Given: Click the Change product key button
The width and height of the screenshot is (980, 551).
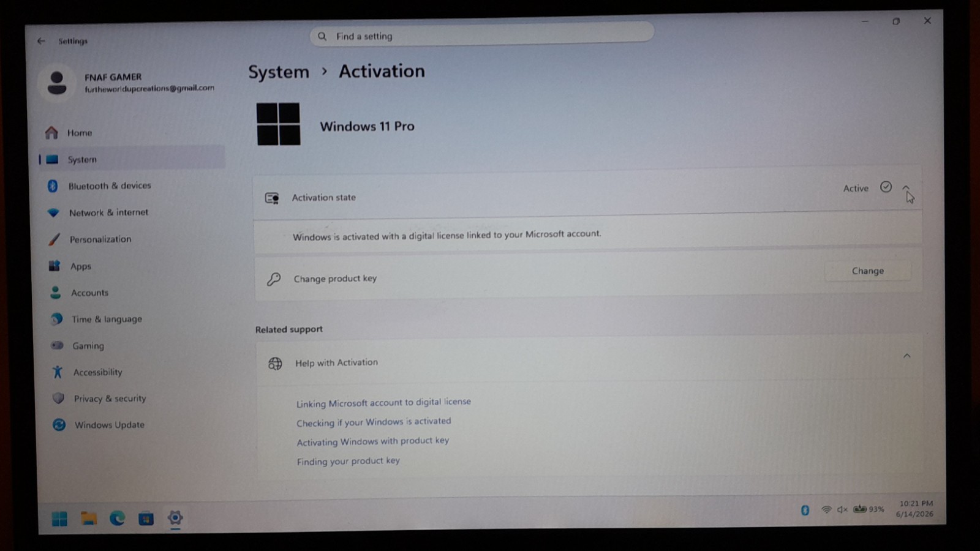Looking at the screenshot, I should tap(867, 271).
